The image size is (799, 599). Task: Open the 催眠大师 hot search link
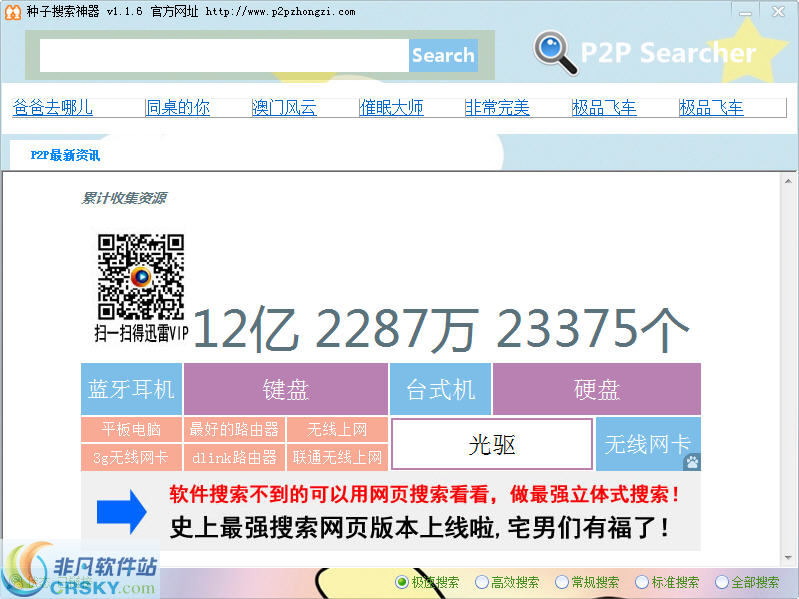tap(391, 107)
